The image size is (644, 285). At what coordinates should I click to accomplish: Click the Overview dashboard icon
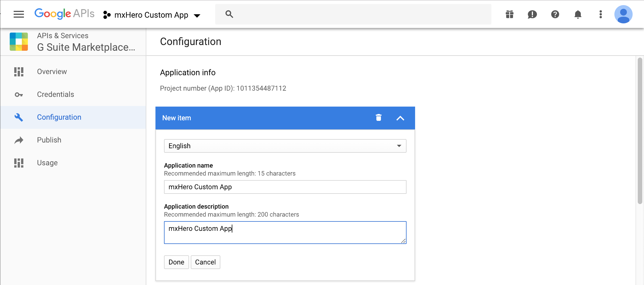click(x=19, y=72)
